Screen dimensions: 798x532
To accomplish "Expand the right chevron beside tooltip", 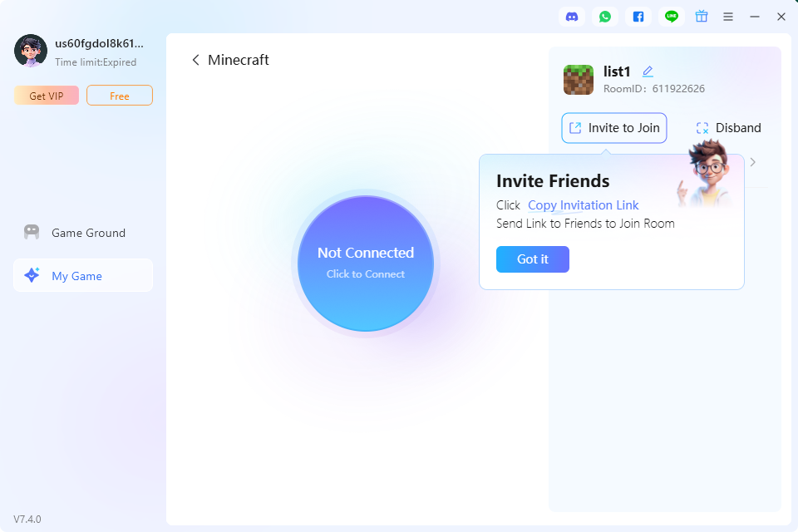I will (x=753, y=162).
